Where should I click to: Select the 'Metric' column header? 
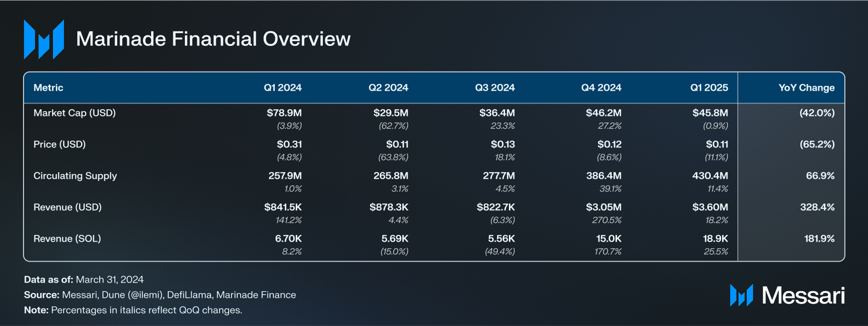point(48,88)
